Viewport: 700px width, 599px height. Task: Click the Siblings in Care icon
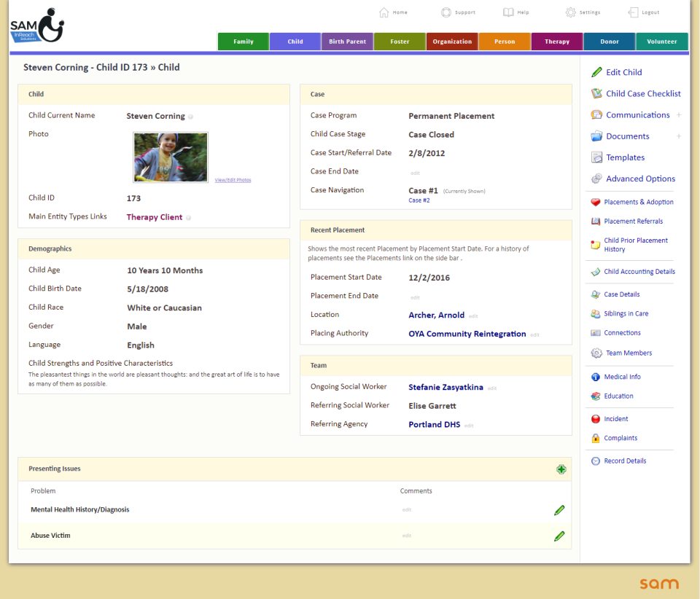(596, 313)
